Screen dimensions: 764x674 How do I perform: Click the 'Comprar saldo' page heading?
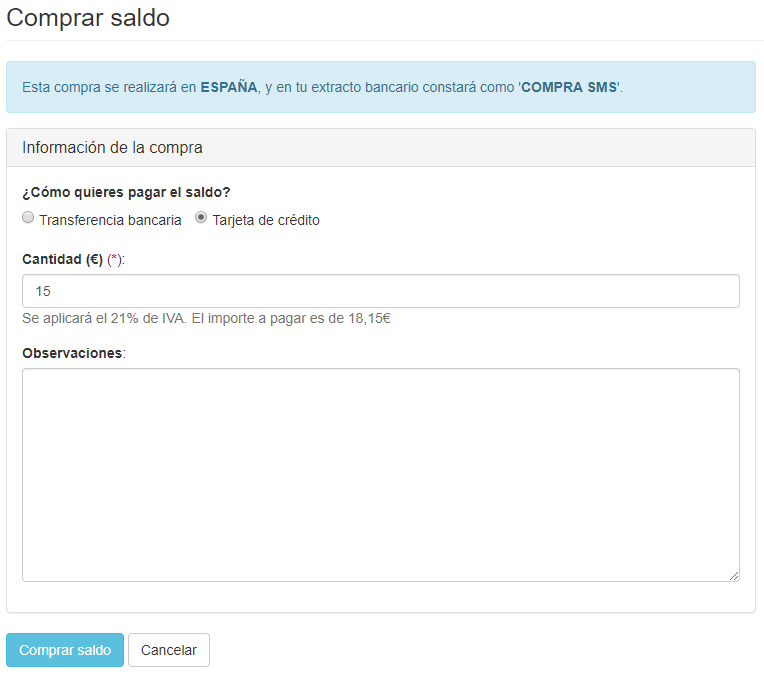[88, 18]
